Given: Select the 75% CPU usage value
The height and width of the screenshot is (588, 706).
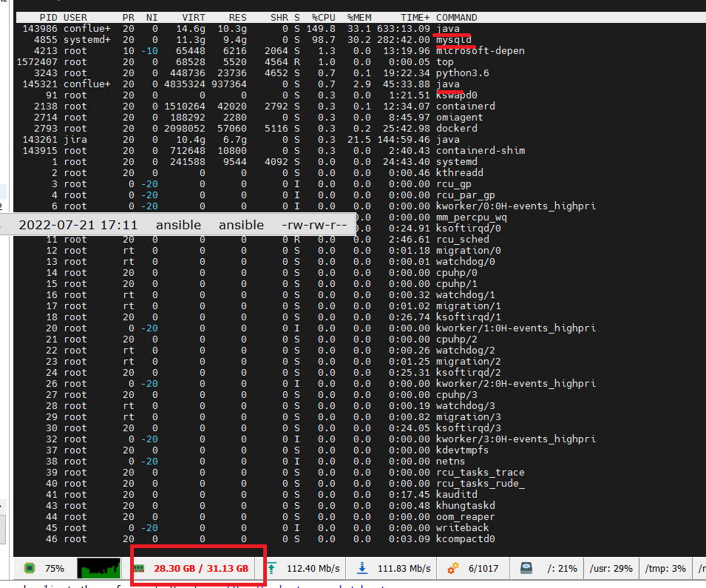Looking at the screenshot, I should click(x=55, y=569).
